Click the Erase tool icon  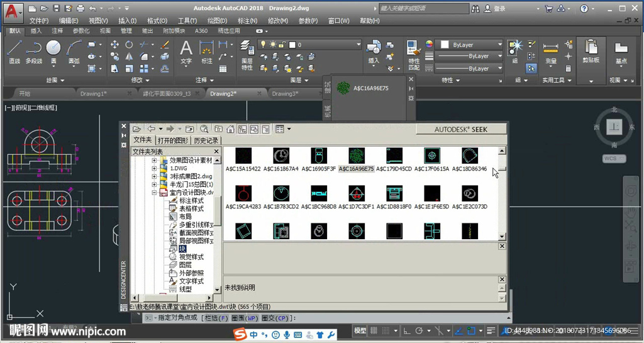165,44
